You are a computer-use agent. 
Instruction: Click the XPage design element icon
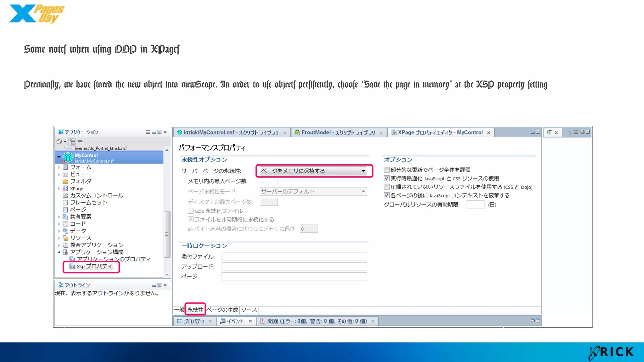click(x=65, y=189)
